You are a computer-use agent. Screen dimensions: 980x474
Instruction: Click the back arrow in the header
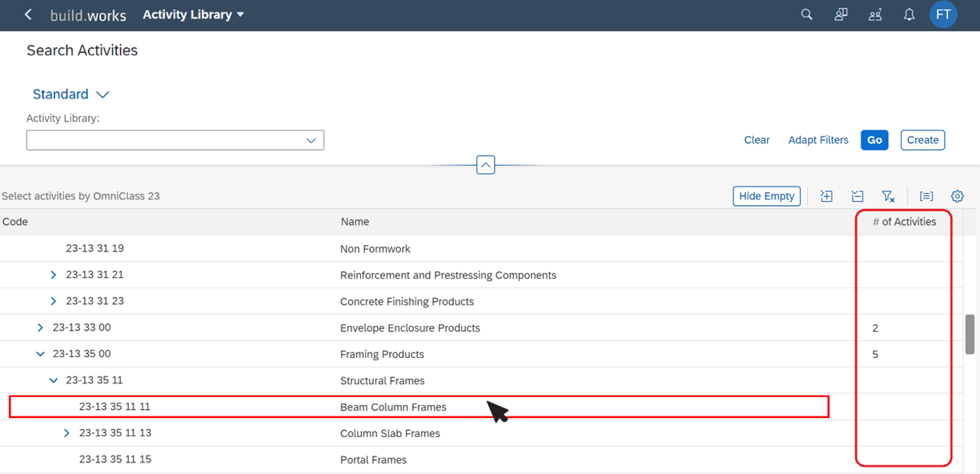point(28,14)
